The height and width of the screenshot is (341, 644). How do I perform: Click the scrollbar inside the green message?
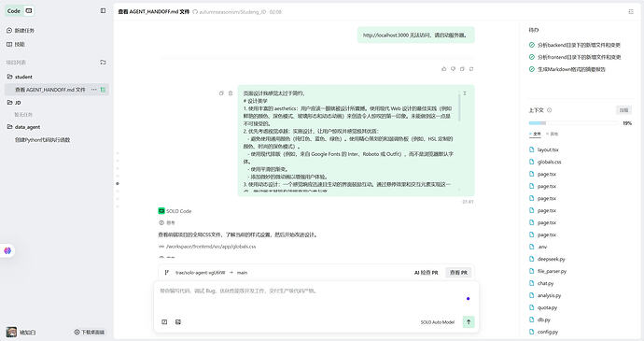point(459,107)
